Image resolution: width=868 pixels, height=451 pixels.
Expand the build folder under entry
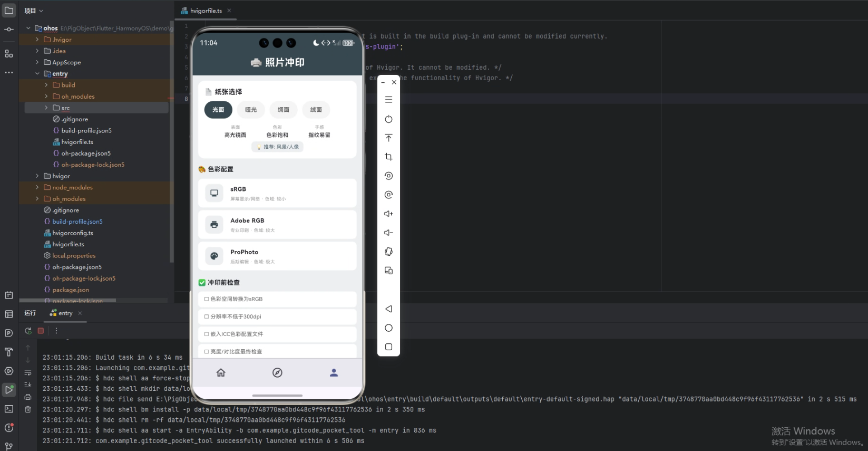46,85
